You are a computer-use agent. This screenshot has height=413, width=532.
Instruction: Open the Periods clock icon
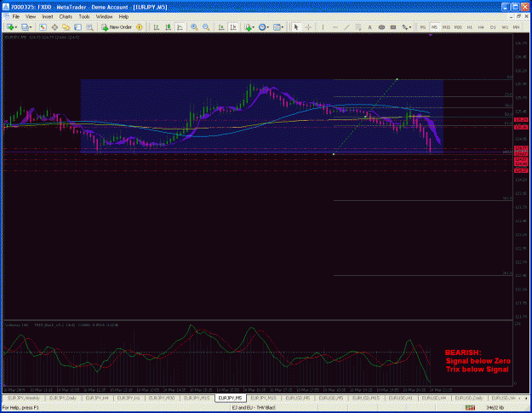coord(262,27)
